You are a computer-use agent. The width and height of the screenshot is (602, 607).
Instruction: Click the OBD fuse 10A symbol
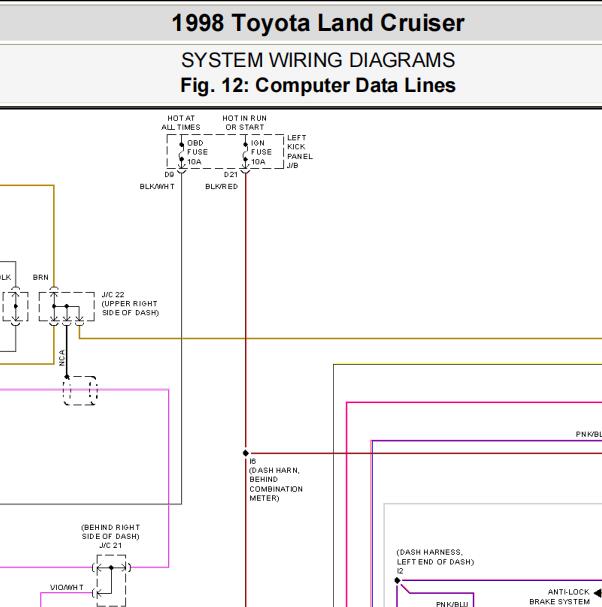click(181, 152)
